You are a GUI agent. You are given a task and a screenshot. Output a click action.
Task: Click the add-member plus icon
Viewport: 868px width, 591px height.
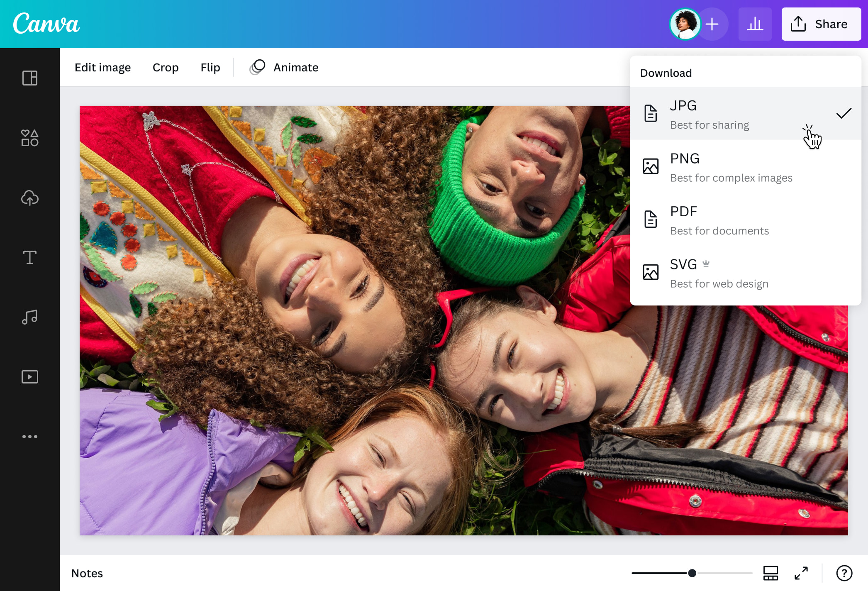point(712,24)
